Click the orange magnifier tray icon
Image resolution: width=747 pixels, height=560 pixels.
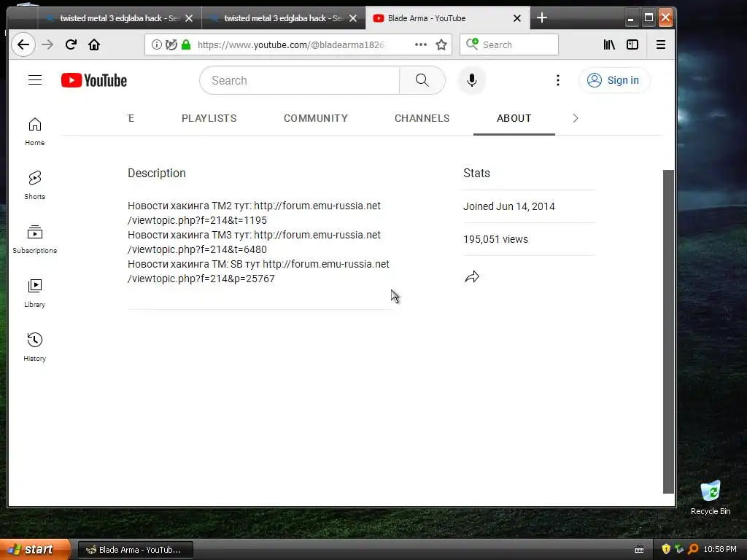(693, 549)
